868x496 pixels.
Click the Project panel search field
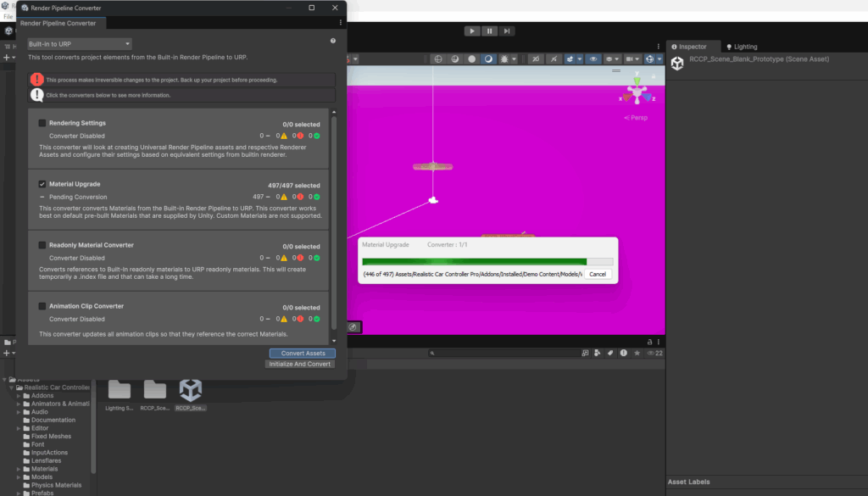point(500,353)
